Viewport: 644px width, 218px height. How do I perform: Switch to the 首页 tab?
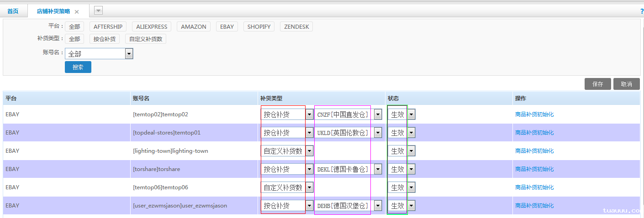[x=13, y=11]
